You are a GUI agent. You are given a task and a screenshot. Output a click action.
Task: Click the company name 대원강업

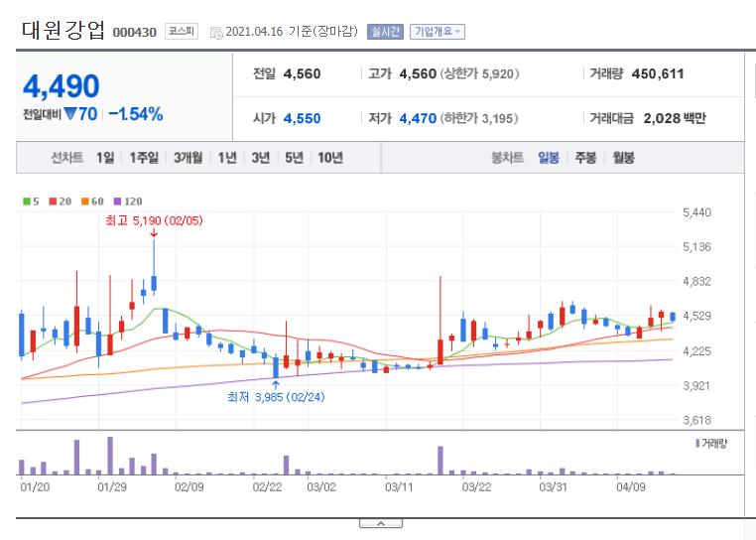63,30
